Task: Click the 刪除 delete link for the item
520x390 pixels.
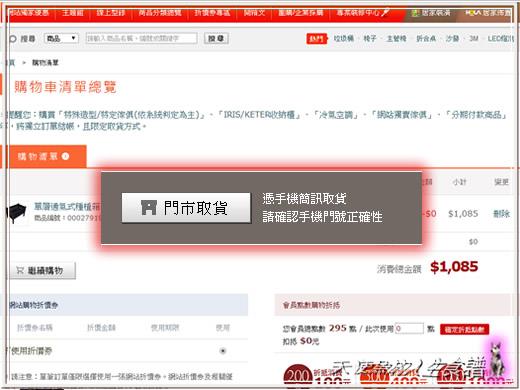Action: [x=501, y=213]
